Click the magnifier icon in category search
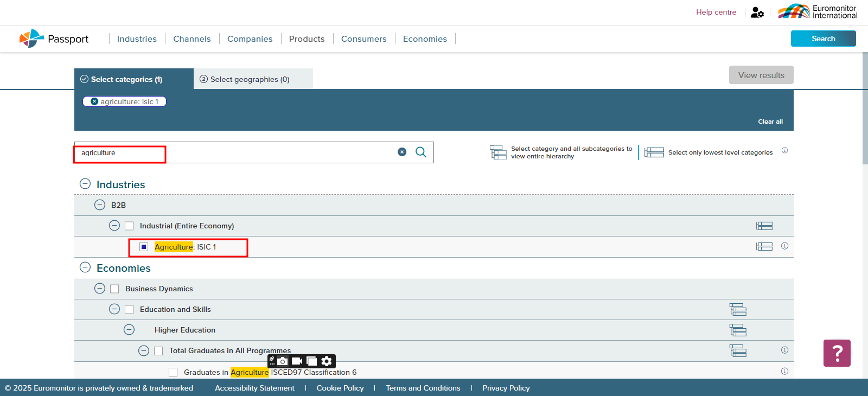This screenshot has width=868, height=396. click(x=421, y=152)
